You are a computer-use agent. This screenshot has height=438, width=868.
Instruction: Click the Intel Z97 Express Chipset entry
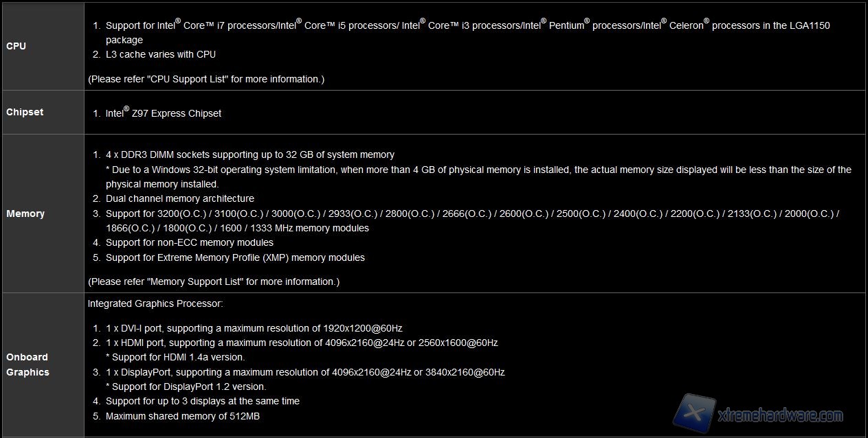(x=164, y=113)
